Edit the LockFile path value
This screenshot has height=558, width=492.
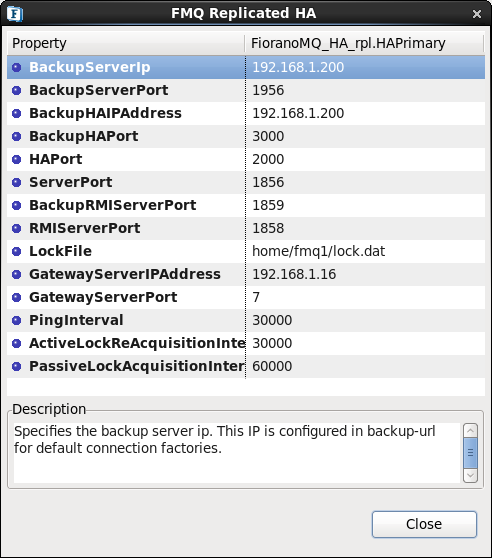point(365,251)
